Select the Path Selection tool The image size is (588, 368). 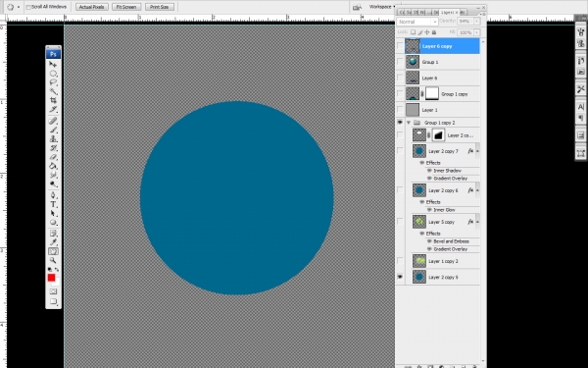point(53,214)
